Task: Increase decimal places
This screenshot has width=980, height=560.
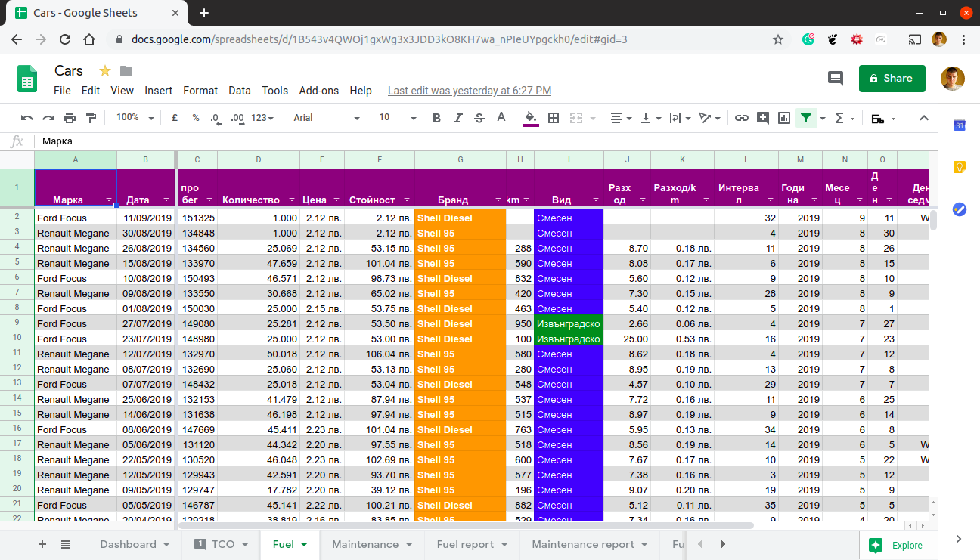Action: (237, 118)
